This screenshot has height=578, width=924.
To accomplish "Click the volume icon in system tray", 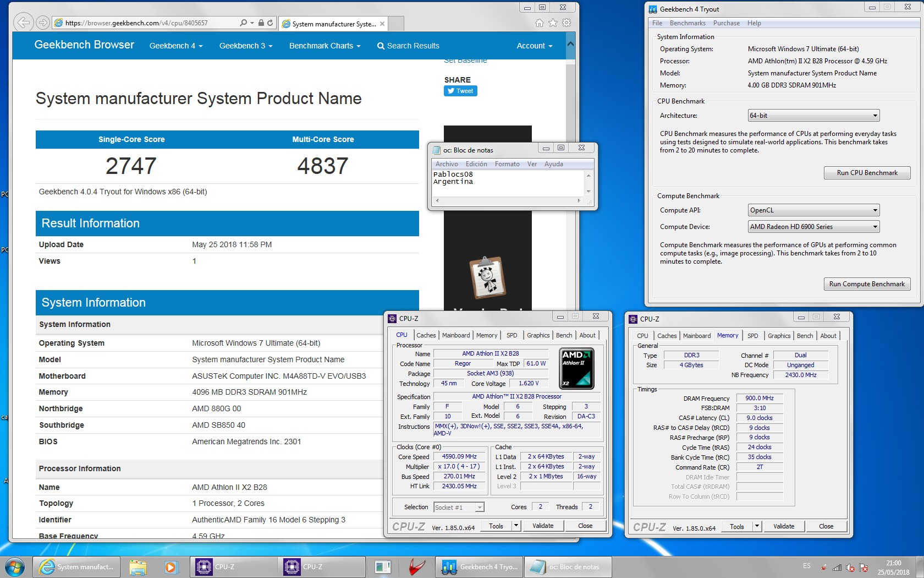I will pos(850,568).
